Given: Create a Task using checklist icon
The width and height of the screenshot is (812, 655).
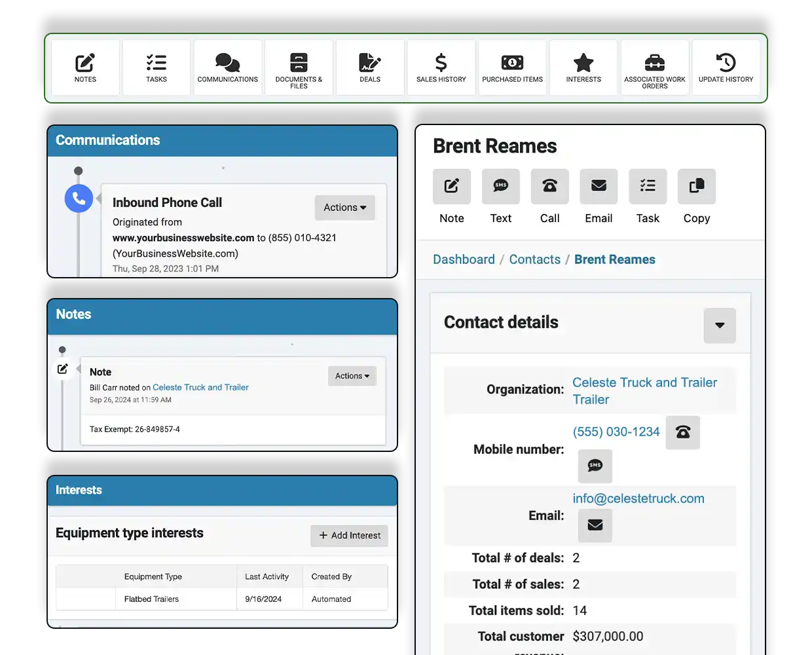Looking at the screenshot, I should [648, 187].
